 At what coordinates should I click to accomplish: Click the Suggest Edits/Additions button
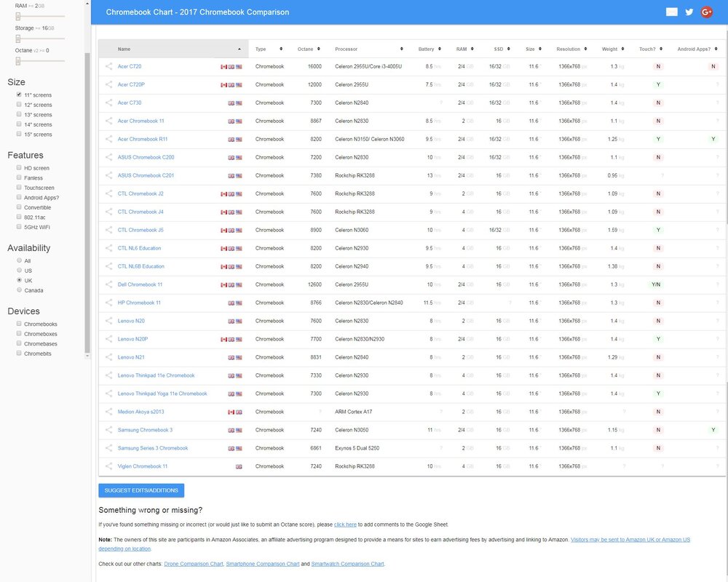(141, 490)
